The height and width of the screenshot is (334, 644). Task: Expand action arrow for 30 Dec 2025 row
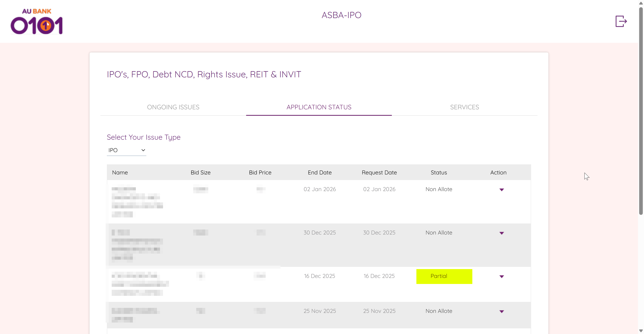click(502, 233)
